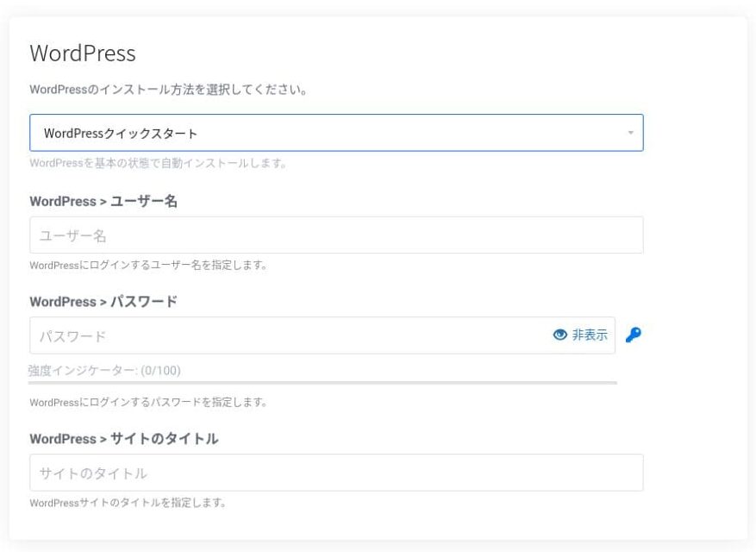The width and height of the screenshot is (756, 552).
Task: Select the サイトのタイトル text box
Action: pos(336,473)
